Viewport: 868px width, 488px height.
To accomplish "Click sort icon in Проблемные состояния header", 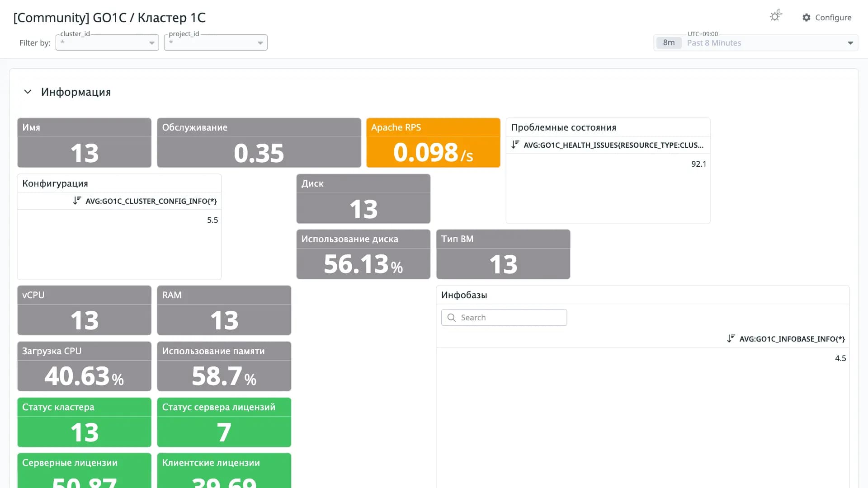I will click(515, 145).
